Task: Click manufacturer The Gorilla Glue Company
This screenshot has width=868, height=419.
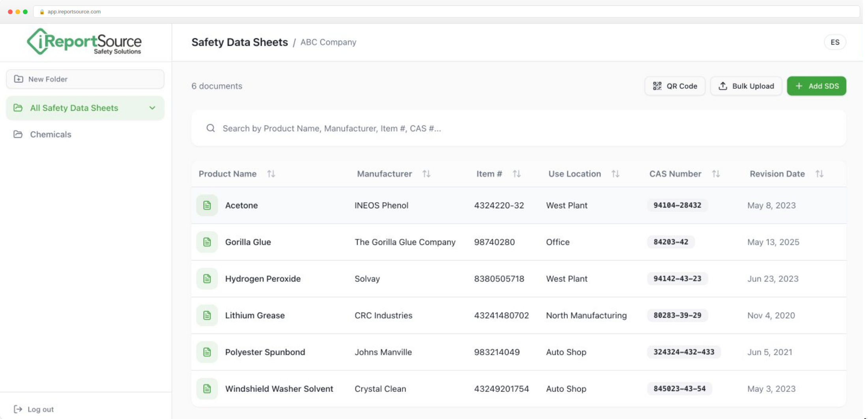Action: [x=405, y=242]
